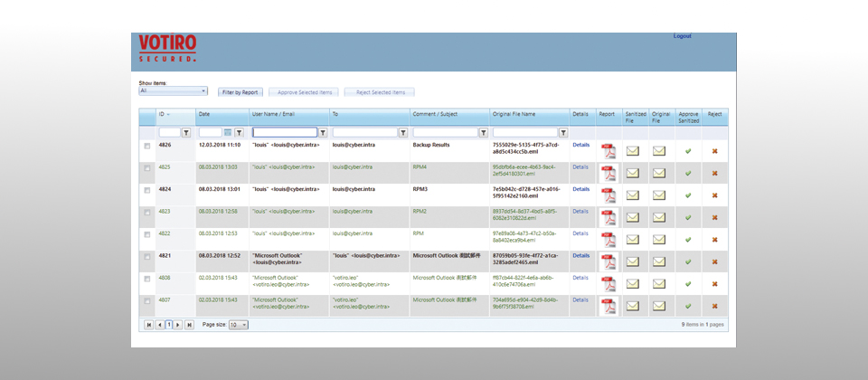Open PDF report for item 4824
The image size is (868, 380).
[x=609, y=195]
